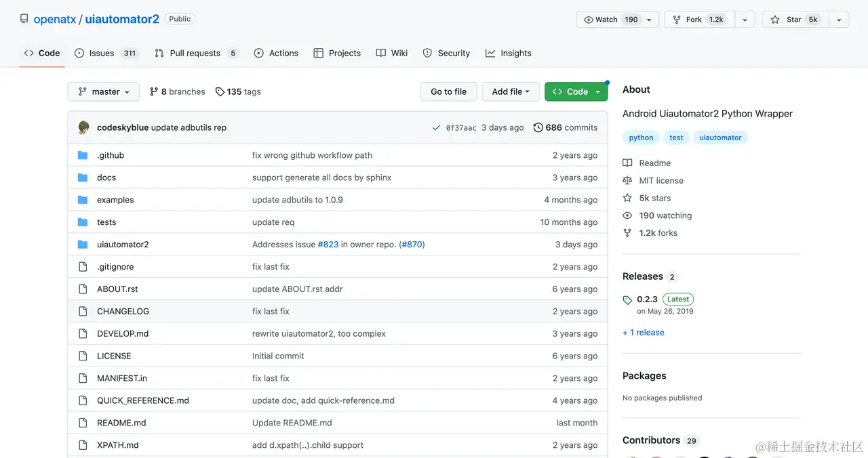Click commit message 'rewrite uiautomator2, too complex'
The height and width of the screenshot is (458, 868).
tap(319, 334)
